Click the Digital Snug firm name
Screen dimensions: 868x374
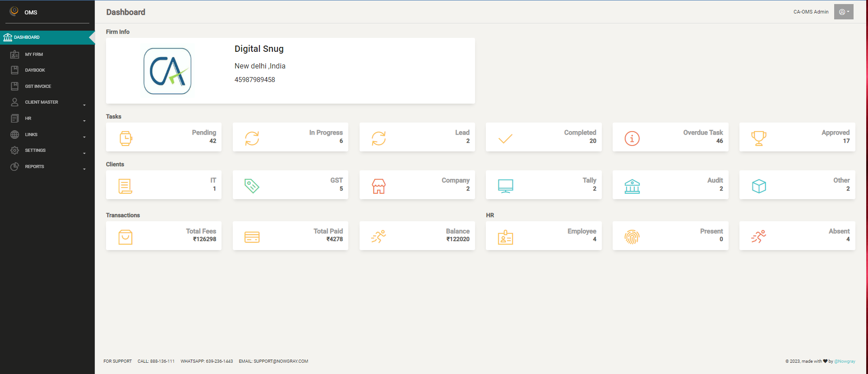(259, 49)
